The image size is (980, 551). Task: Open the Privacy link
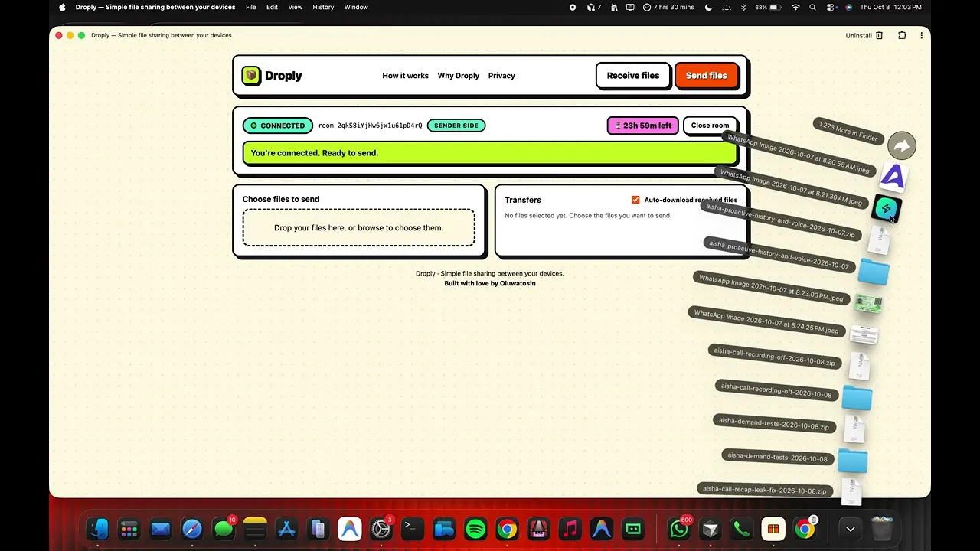click(x=501, y=76)
